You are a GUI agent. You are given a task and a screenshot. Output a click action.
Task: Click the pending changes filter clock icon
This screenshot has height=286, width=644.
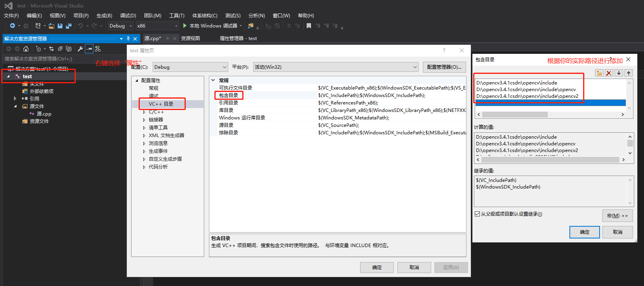tap(38, 49)
